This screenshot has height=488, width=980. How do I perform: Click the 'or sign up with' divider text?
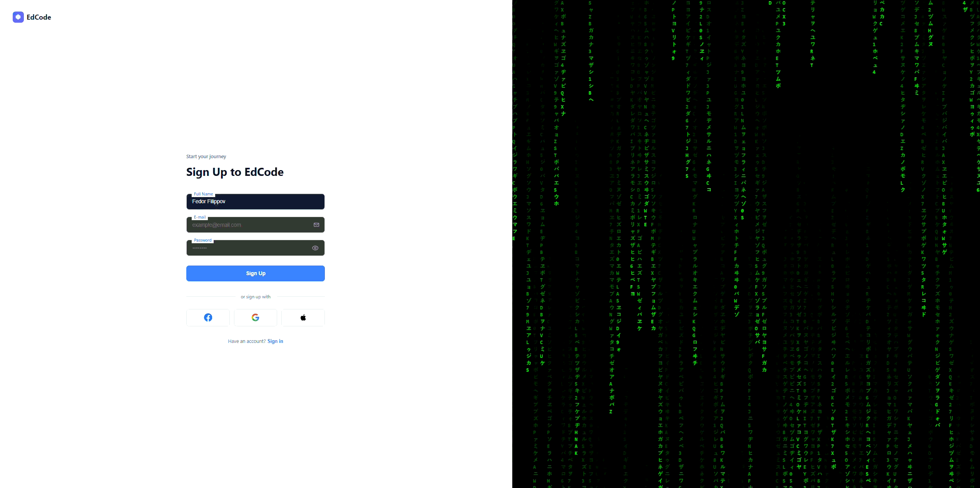pos(256,297)
